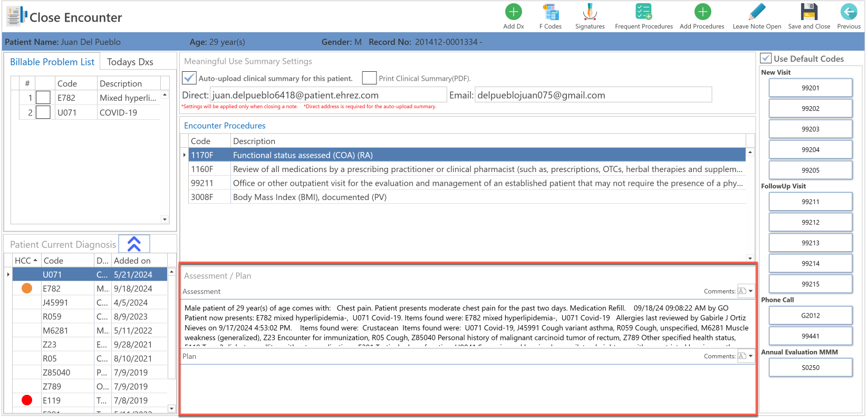This screenshot has width=868, height=418.
Task: Click inside the Assessment text area
Action: [x=468, y=323]
